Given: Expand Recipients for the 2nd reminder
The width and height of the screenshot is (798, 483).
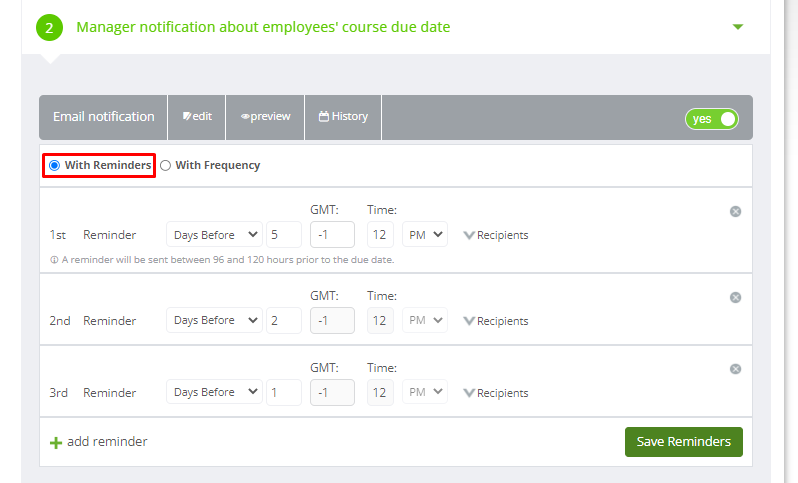Looking at the screenshot, I should pos(496,321).
